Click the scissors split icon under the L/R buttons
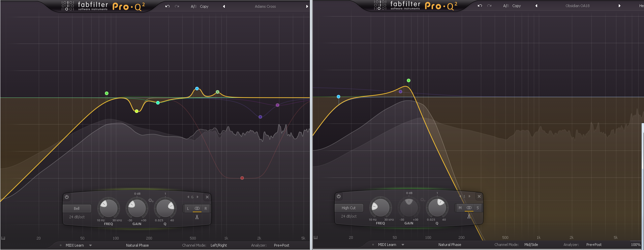644x250 pixels. point(197,217)
